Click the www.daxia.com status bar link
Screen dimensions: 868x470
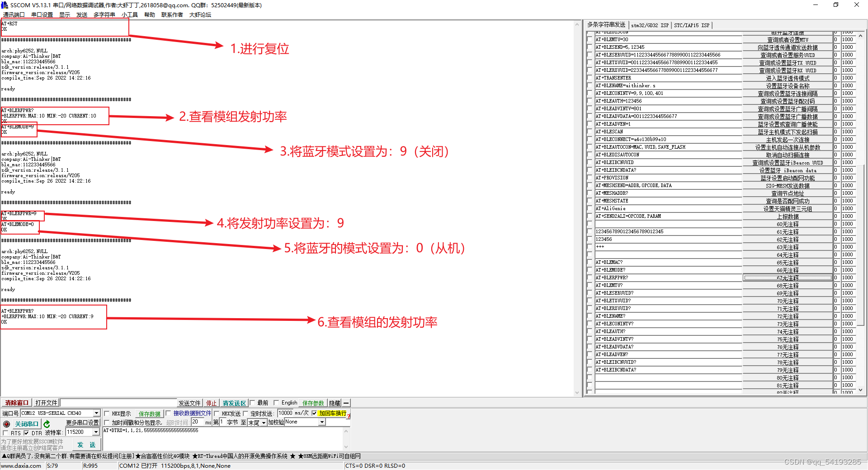point(21,466)
